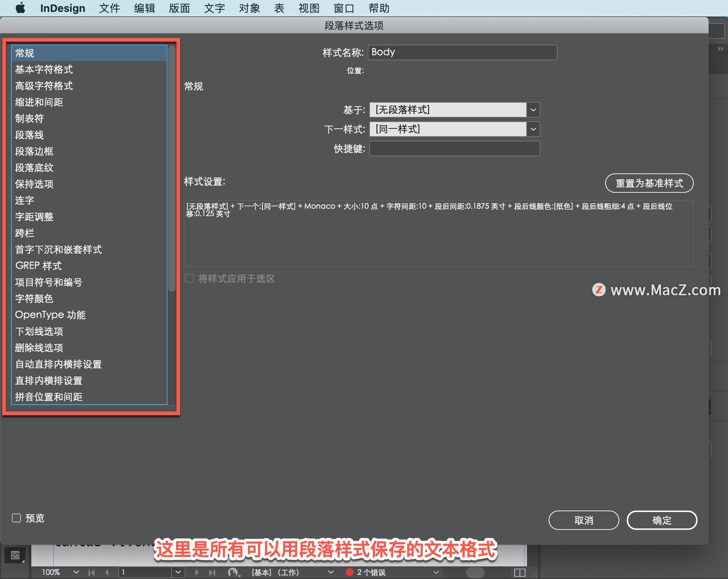
Task: Jump to last page icon
Action: (x=212, y=572)
